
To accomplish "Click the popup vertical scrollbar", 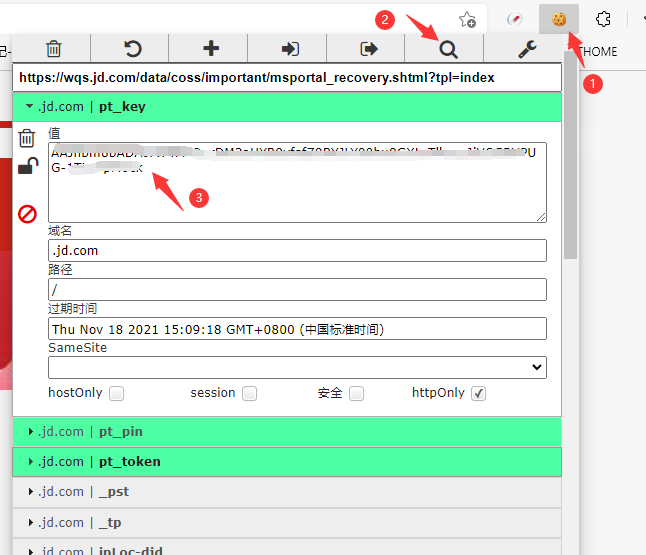I will pos(570,156).
